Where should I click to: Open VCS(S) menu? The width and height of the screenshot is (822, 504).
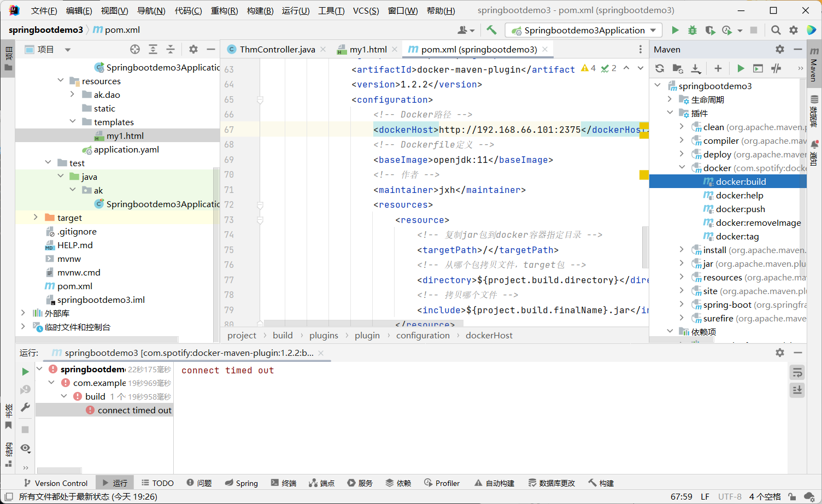366,10
